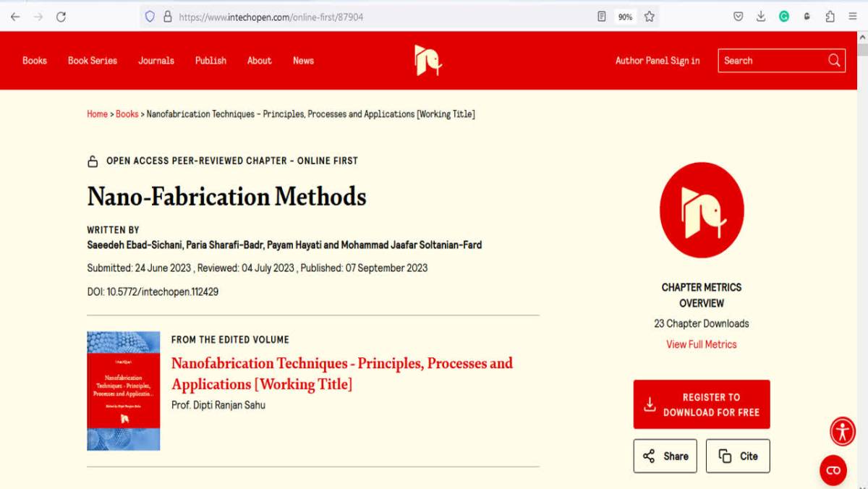
Task: Follow the Home breadcrumb link
Action: click(x=98, y=114)
